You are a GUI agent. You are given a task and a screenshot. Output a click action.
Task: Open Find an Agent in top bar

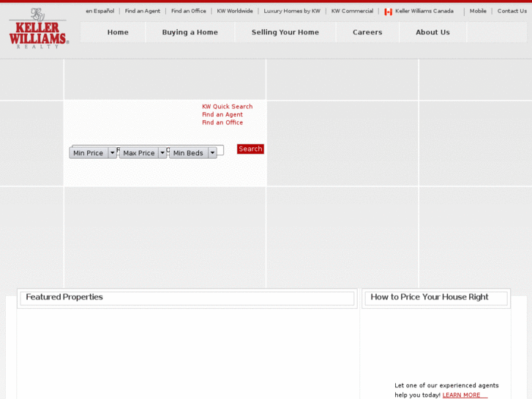click(143, 11)
